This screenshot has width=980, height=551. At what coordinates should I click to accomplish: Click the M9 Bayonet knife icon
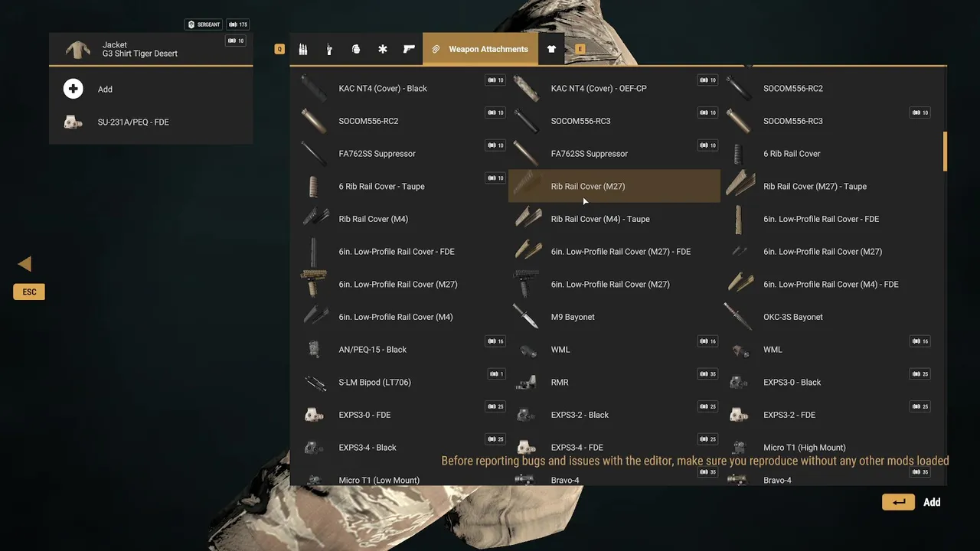click(527, 317)
